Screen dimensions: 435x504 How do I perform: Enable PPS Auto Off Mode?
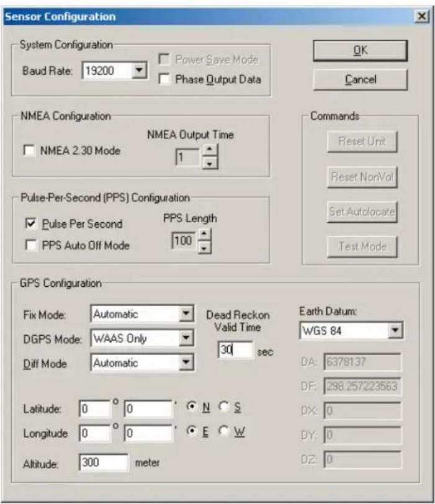[31, 245]
